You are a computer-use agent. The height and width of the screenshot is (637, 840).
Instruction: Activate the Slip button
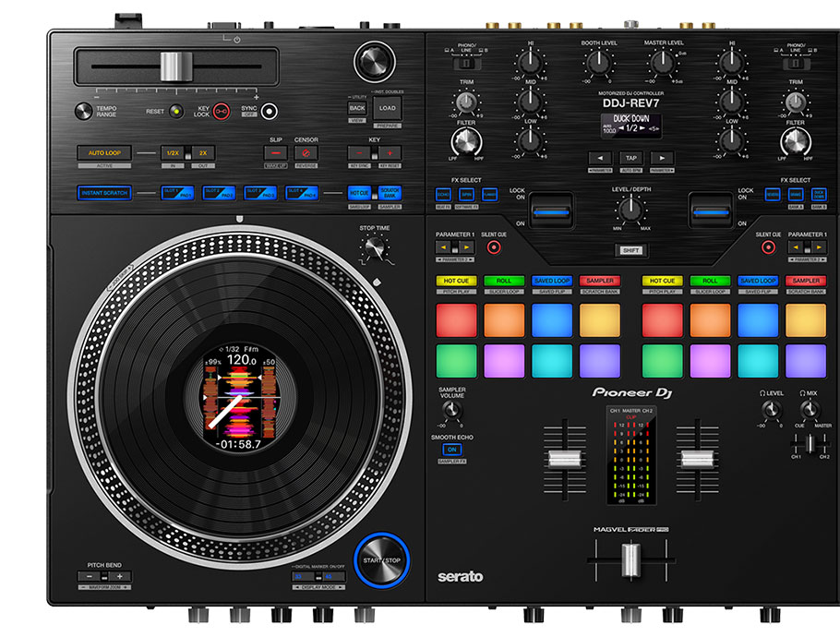point(275,153)
